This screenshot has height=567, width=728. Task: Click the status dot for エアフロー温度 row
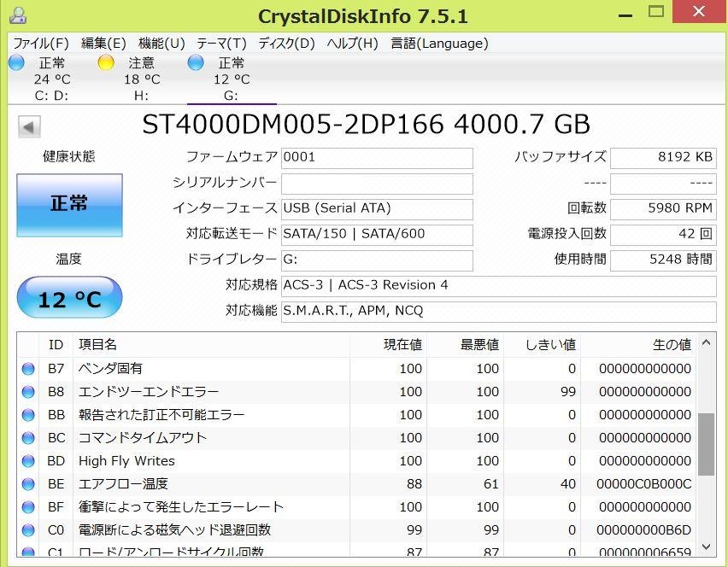pyautogui.click(x=28, y=484)
